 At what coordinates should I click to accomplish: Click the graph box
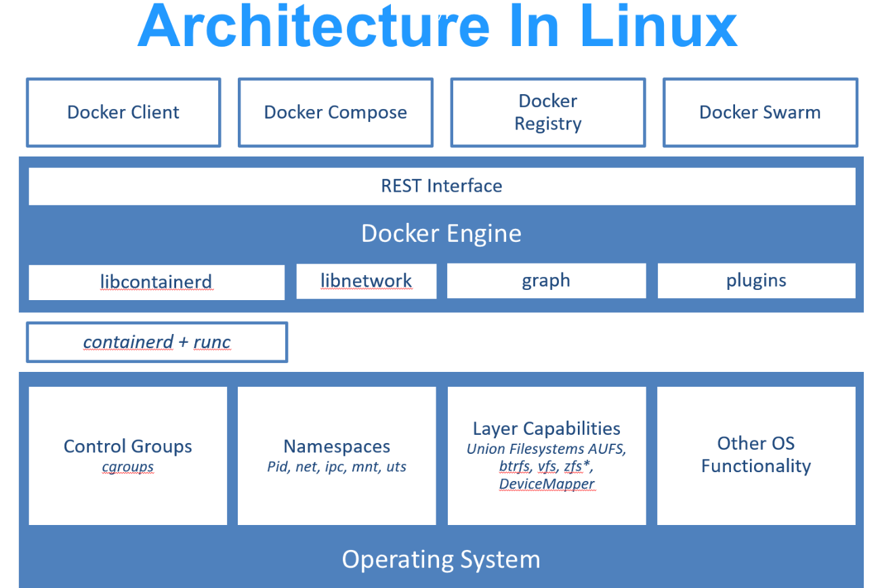(546, 280)
